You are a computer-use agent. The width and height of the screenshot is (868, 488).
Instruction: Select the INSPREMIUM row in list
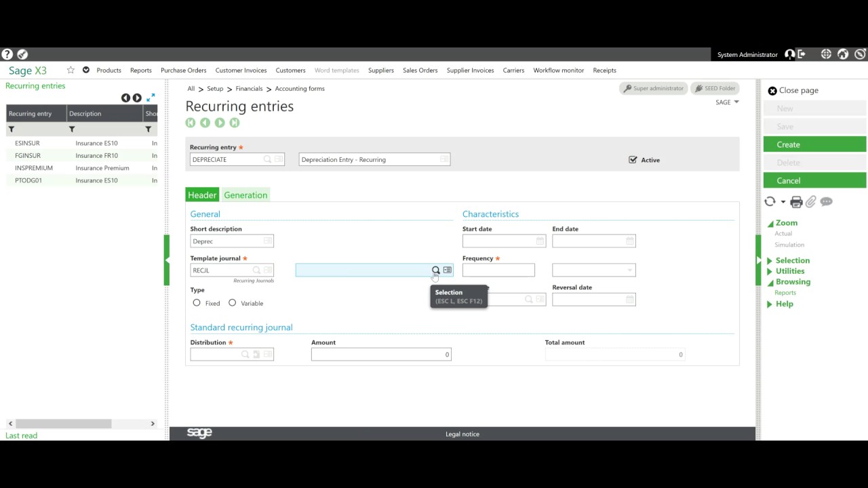81,168
